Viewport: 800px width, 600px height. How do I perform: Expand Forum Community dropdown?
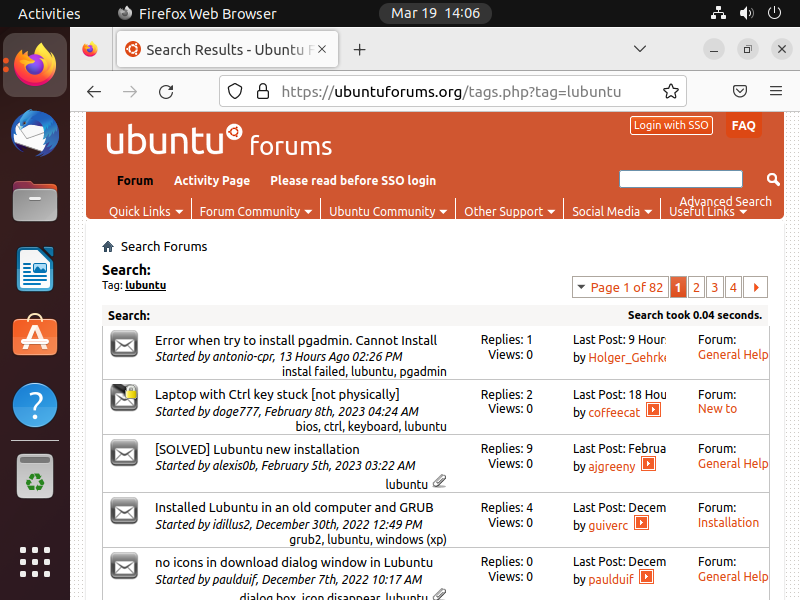256,211
